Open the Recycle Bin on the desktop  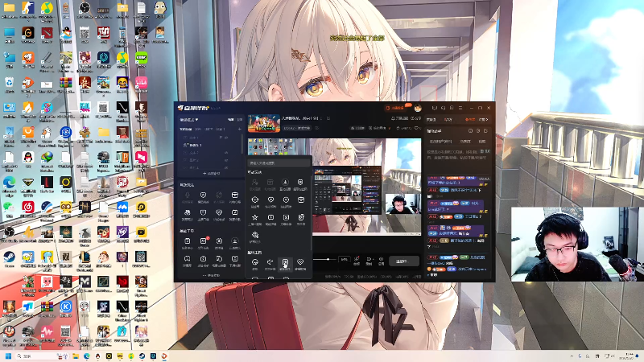tap(9, 83)
